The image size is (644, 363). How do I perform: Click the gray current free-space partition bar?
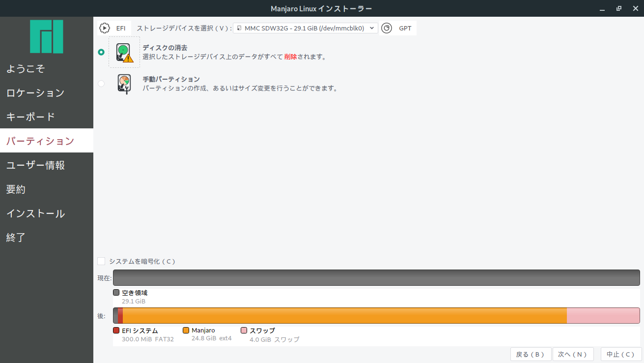(x=376, y=278)
